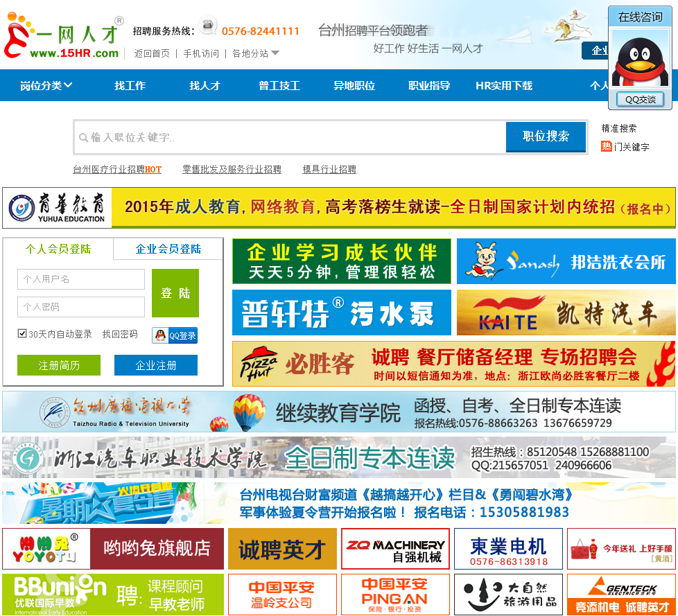Click the 职位搜索 button
The image size is (678, 616).
click(x=546, y=137)
